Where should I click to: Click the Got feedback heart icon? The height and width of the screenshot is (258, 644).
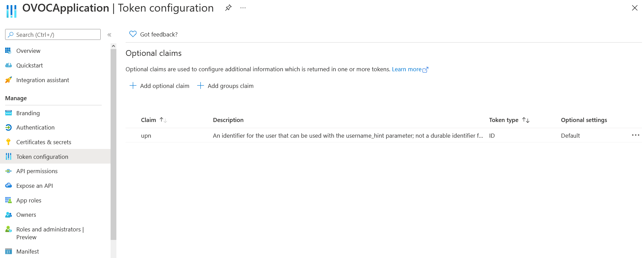133,34
